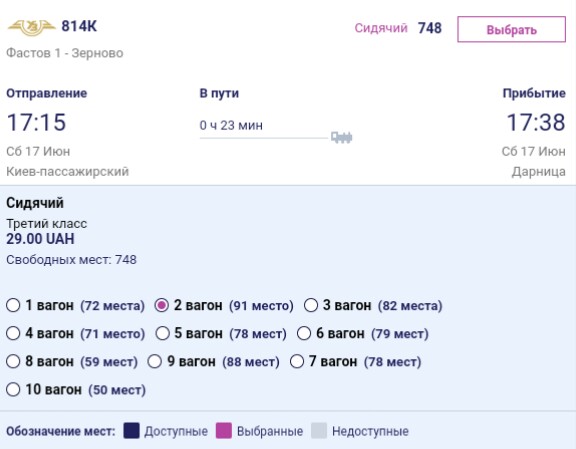Choose the 3 вагон option
The image size is (576, 449).
click(311, 305)
